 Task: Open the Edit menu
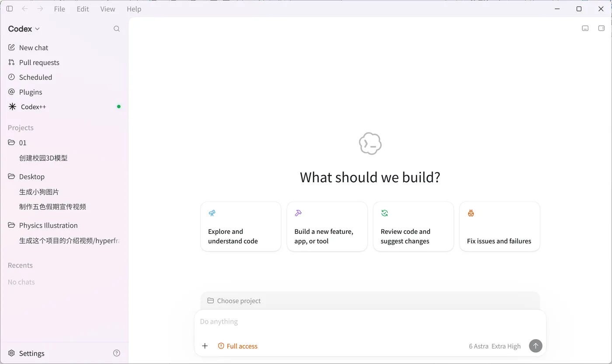pos(83,9)
